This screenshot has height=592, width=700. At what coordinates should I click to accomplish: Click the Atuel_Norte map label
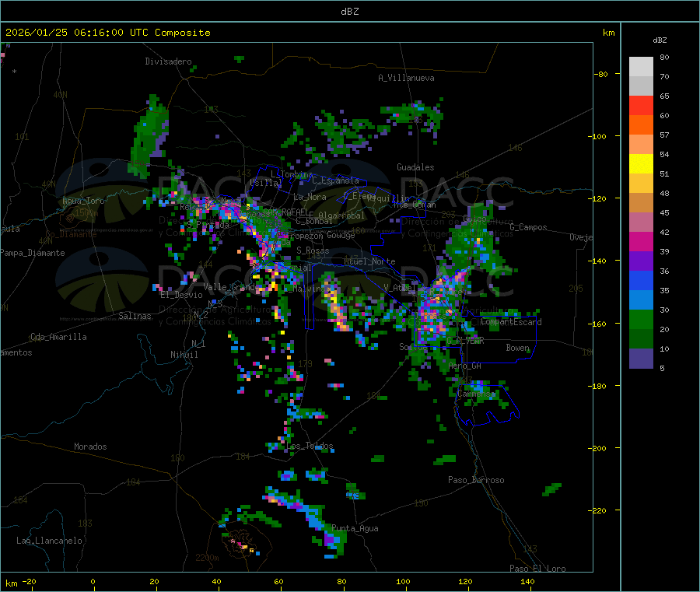(x=369, y=261)
